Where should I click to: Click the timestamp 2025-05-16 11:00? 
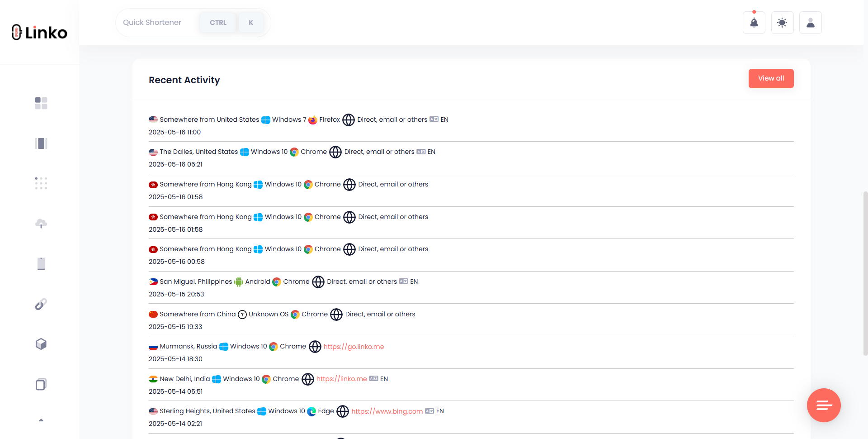175,132
